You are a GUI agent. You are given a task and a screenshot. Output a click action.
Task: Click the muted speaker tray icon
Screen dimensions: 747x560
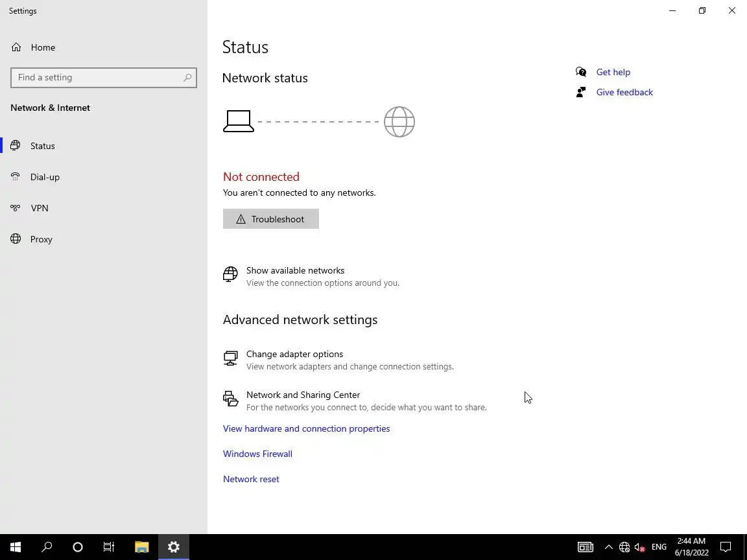[640, 547]
